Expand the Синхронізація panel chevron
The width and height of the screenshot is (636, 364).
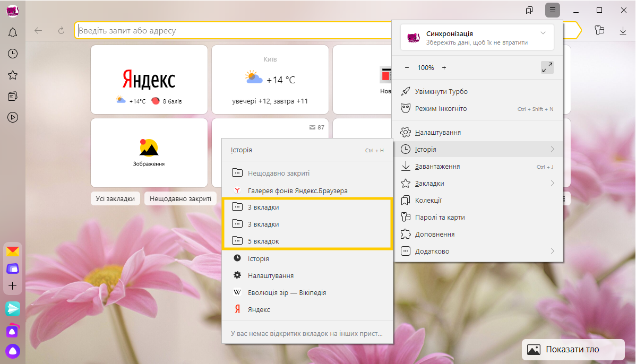[x=543, y=33]
